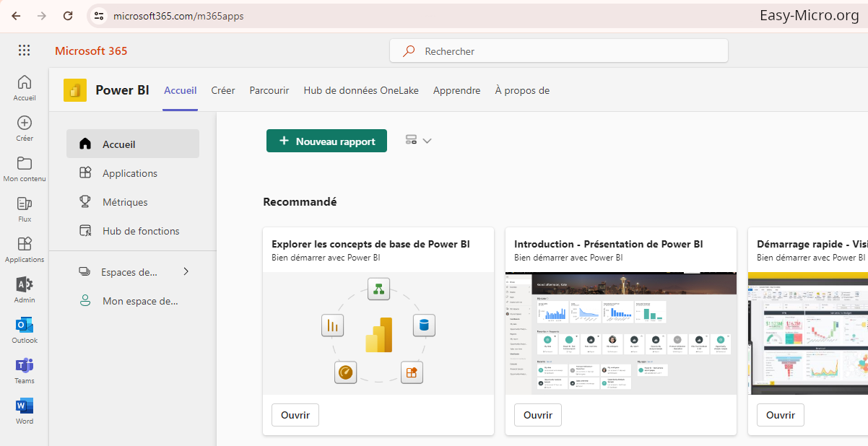Click Introduction card dashboard thumbnail

621,333
